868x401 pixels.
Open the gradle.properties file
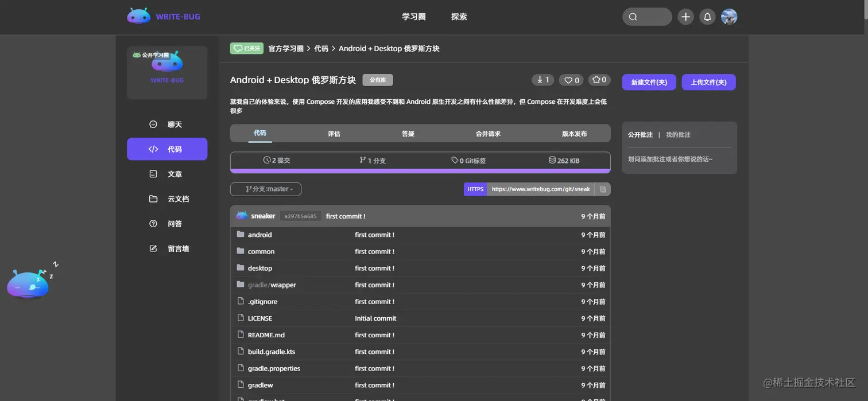274,368
